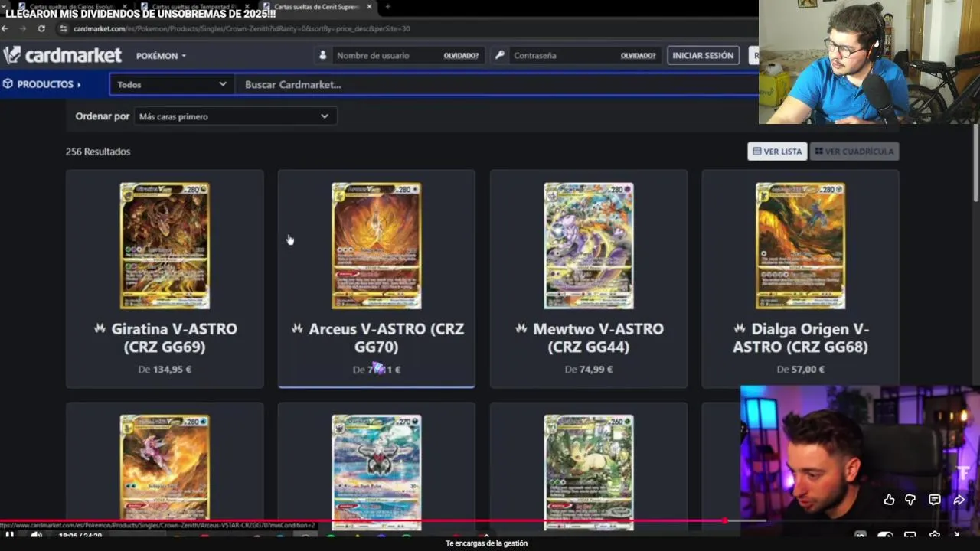
Task: Click the video share arrow icon
Action: (x=959, y=500)
